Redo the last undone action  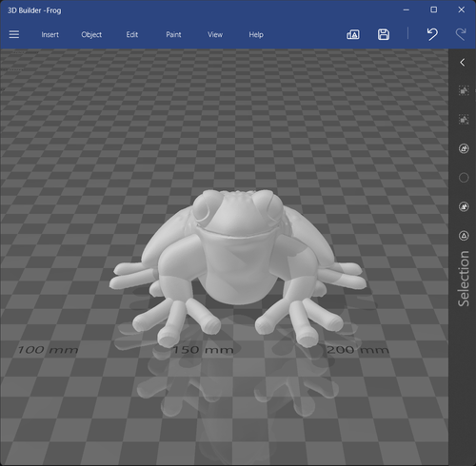point(461,34)
